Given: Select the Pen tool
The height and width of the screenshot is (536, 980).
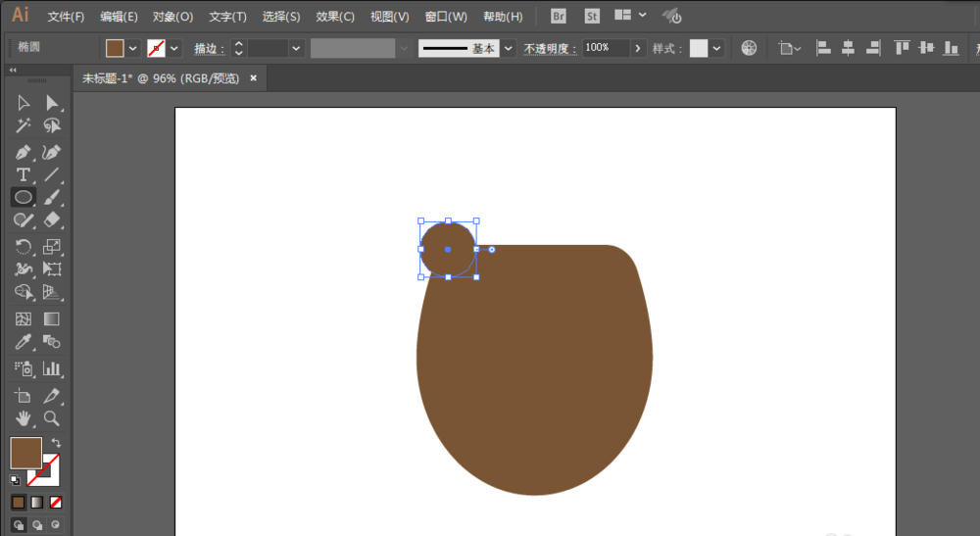Looking at the screenshot, I should [24, 152].
